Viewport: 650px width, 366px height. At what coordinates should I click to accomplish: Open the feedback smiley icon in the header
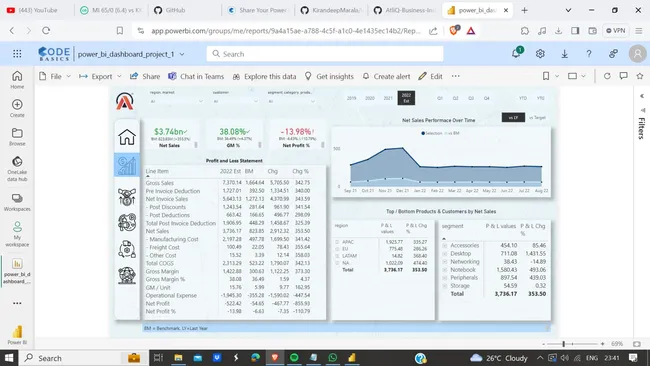click(x=613, y=53)
